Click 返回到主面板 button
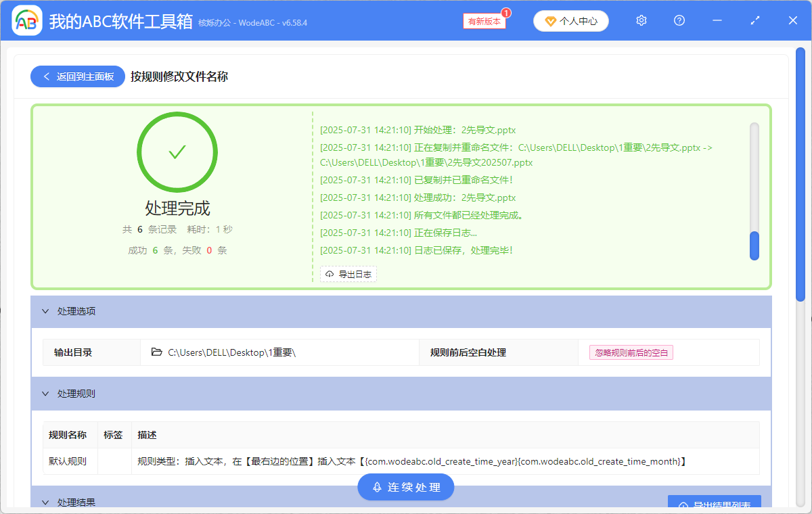 (x=77, y=76)
